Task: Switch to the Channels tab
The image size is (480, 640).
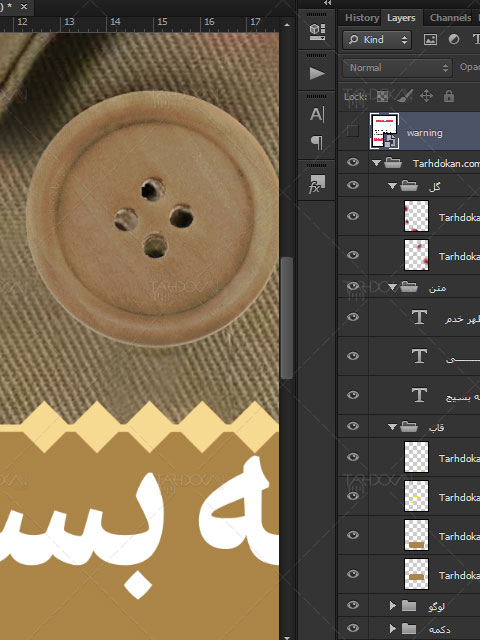Action: click(450, 18)
